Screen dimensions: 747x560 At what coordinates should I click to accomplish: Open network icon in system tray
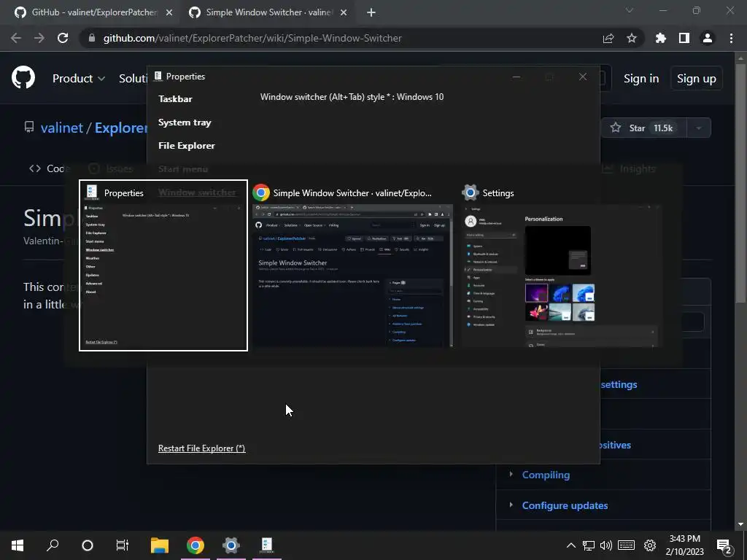[x=589, y=545]
